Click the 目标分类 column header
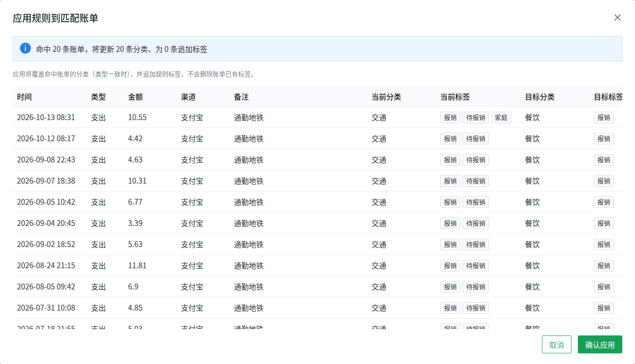 (x=540, y=97)
